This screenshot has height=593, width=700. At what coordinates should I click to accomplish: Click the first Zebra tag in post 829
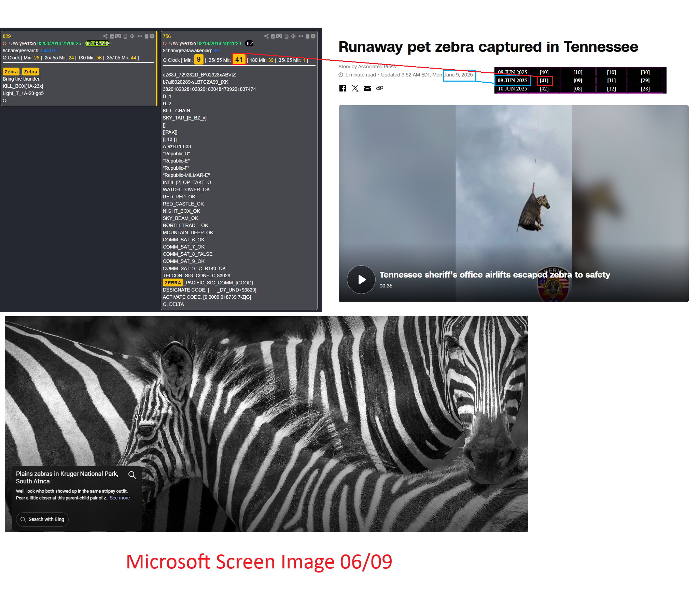point(11,72)
